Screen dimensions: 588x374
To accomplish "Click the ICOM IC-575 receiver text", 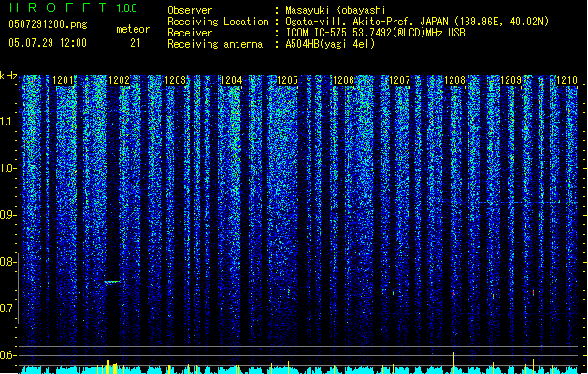I will point(376,33).
